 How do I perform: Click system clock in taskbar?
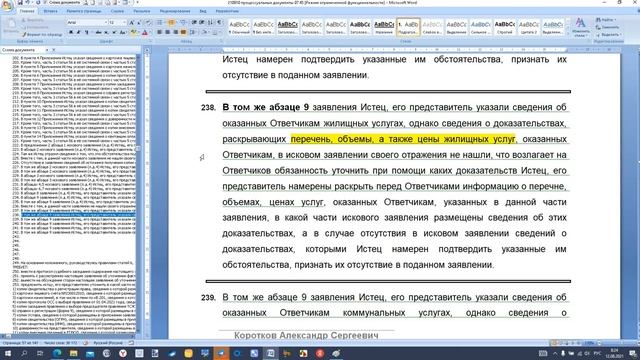tap(614, 353)
